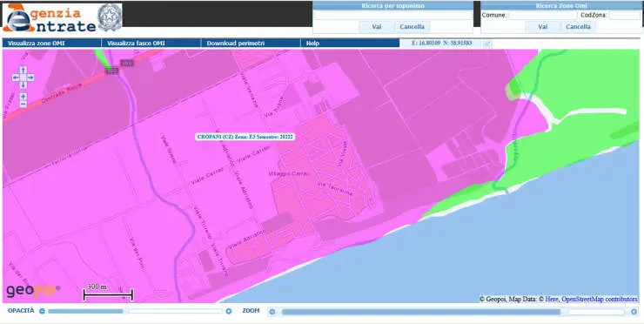
Task: Pan the map right with arrow
Action: [30, 78]
